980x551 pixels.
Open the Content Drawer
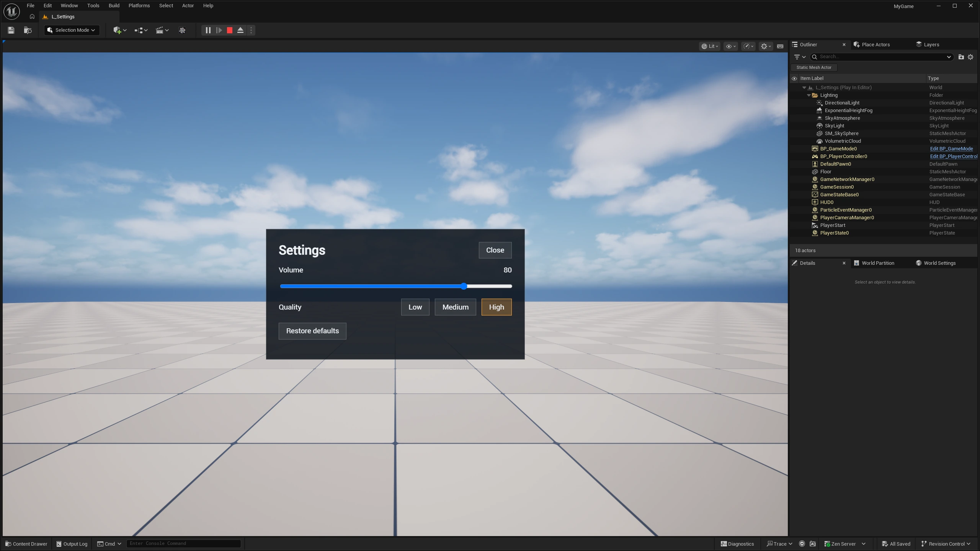pos(26,544)
